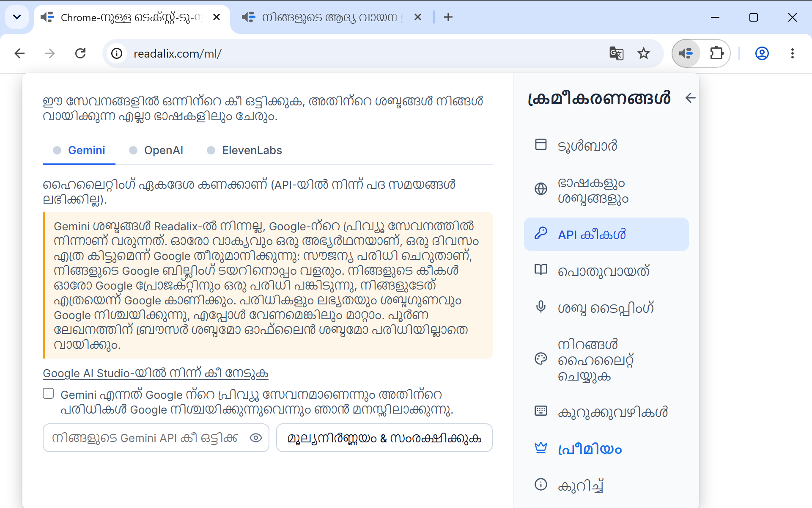The width and height of the screenshot is (812, 508).
Task: Select the API കീകൾ sidebar item
Action: pyautogui.click(x=606, y=234)
